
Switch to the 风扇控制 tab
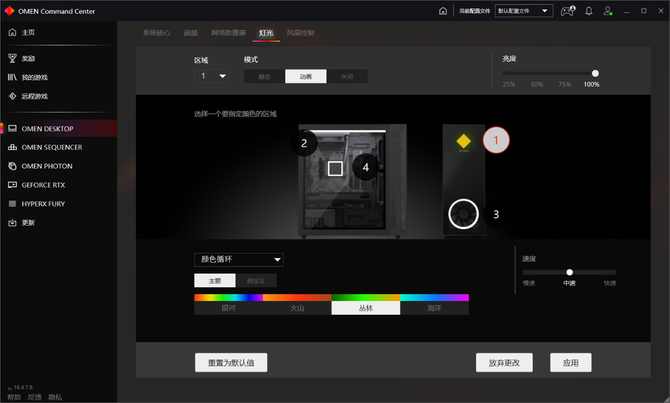click(300, 33)
